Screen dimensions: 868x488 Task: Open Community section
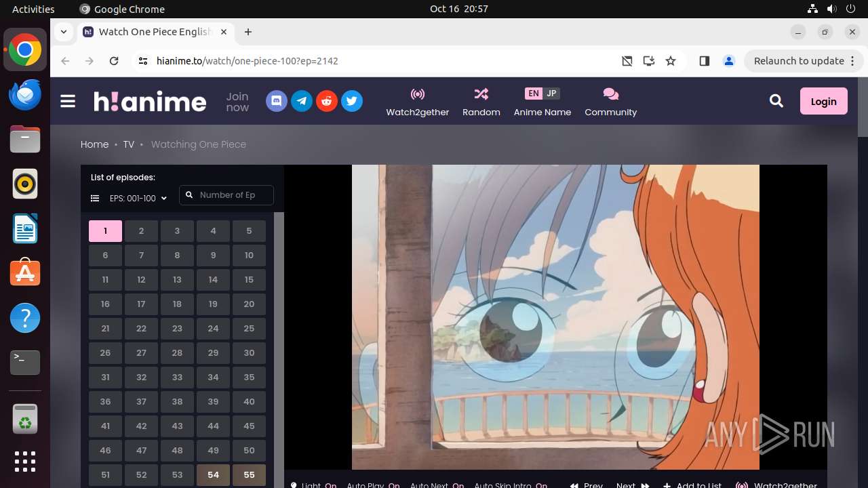pyautogui.click(x=610, y=102)
